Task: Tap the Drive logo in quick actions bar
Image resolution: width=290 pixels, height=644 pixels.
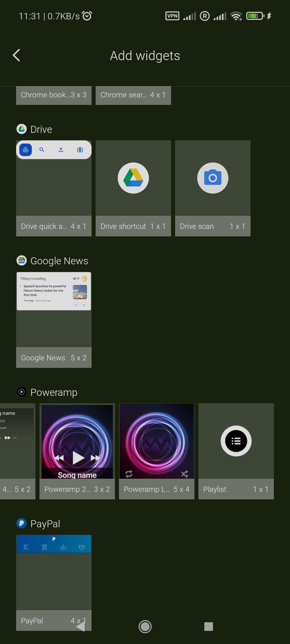Action: [26, 150]
